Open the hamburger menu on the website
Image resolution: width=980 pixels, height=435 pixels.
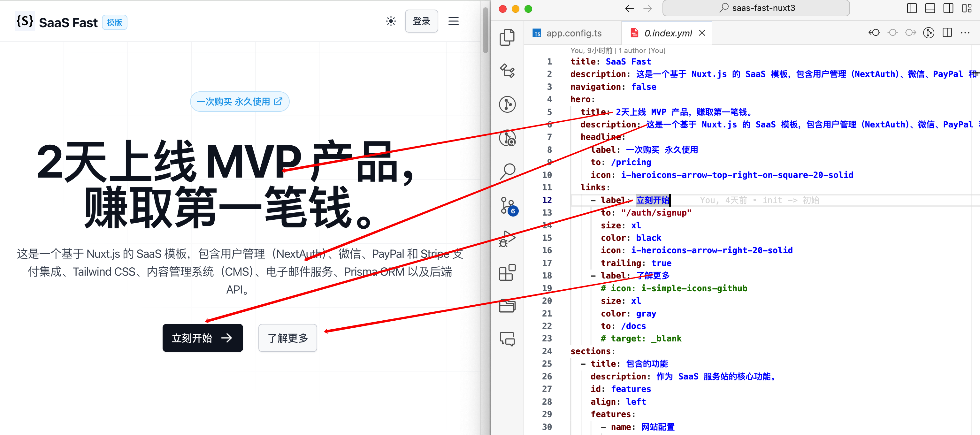[x=453, y=21]
